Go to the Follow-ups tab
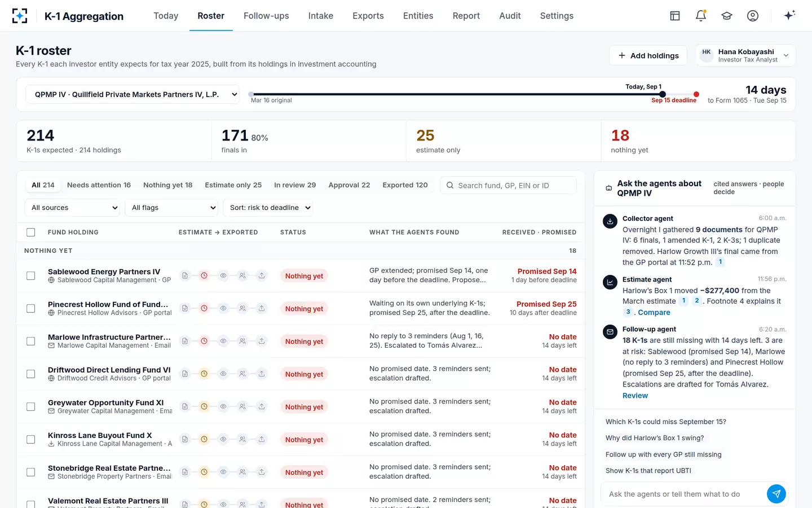Viewport: 812px width, 508px height. coord(266,16)
